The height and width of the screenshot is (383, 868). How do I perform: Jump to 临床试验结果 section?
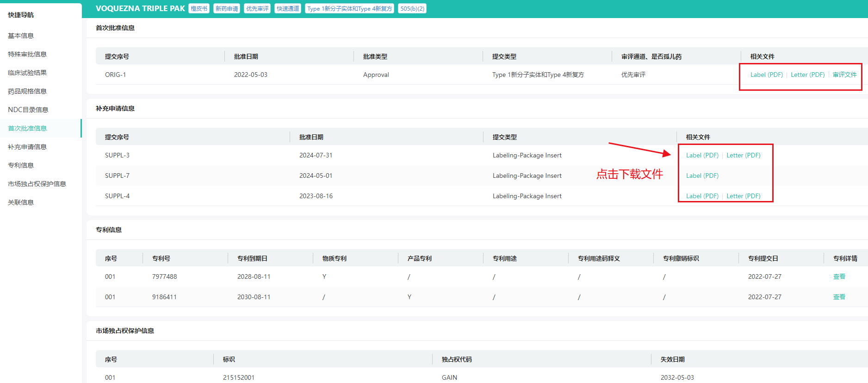click(x=27, y=73)
